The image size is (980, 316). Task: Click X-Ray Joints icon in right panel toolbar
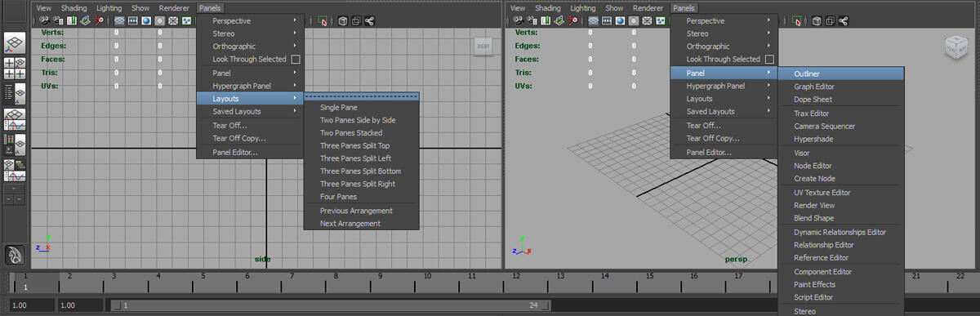844,20
